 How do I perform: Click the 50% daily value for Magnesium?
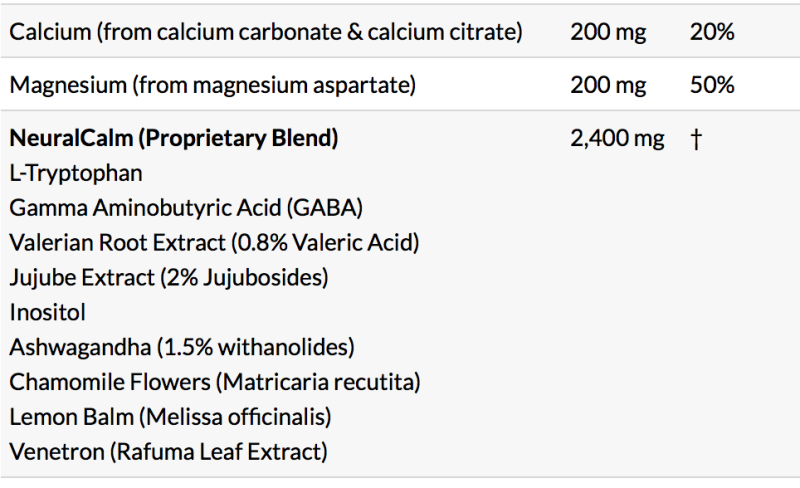[x=712, y=85]
